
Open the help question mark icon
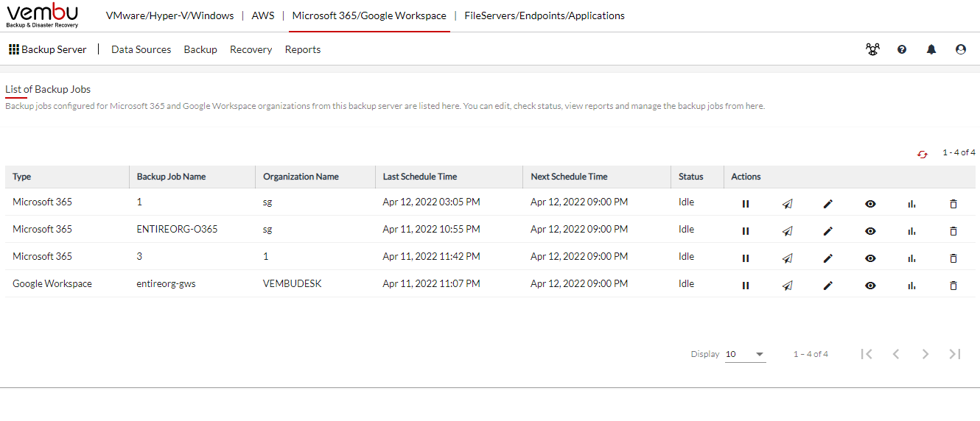point(902,49)
